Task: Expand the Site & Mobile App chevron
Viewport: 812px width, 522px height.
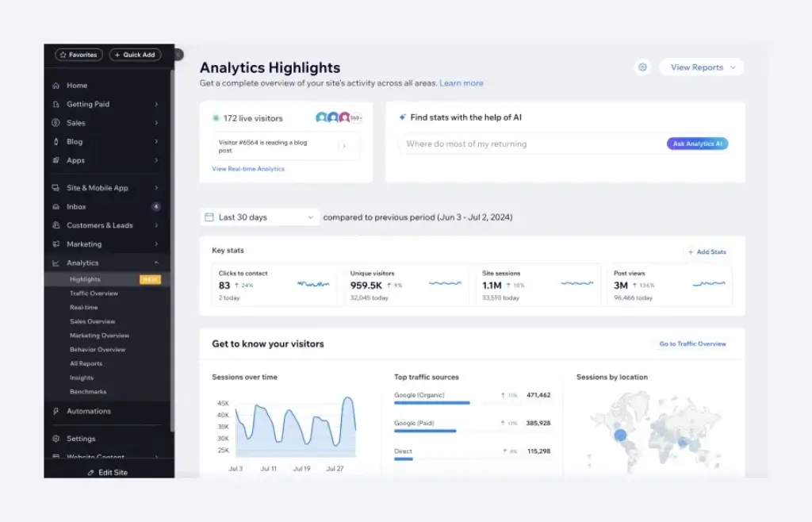Action: click(156, 188)
